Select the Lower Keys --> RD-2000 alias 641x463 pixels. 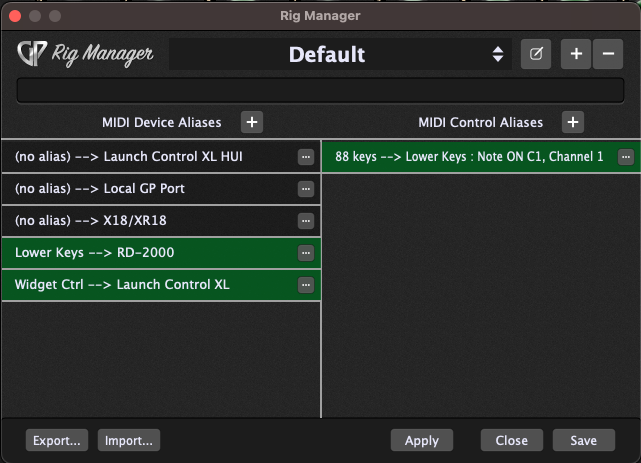pyautogui.click(x=161, y=253)
